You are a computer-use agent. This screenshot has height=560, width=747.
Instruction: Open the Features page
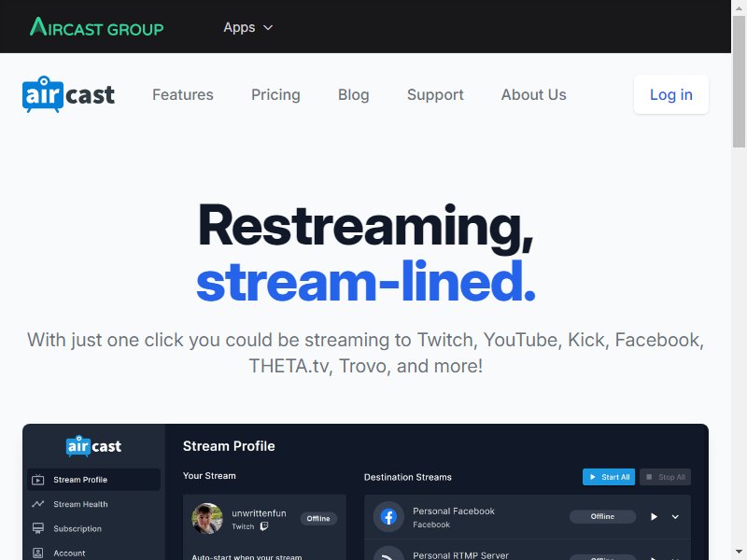click(x=183, y=95)
